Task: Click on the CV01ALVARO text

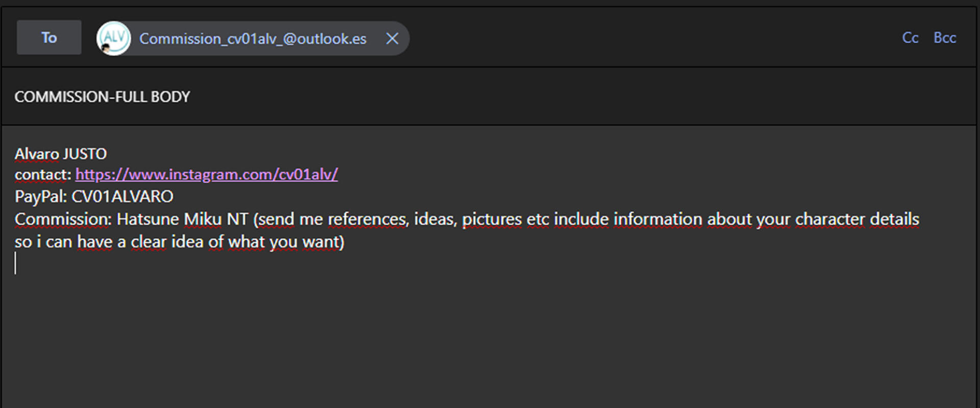Action: click(122, 197)
